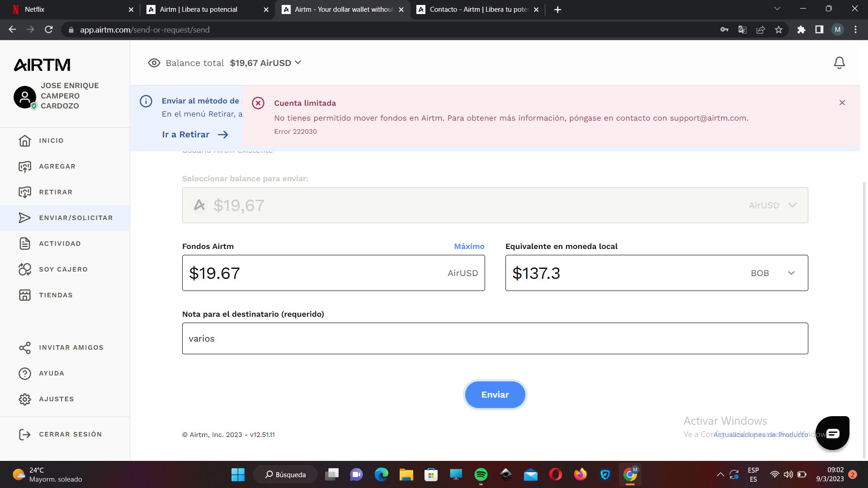The image size is (868, 488).
Task: Open the support chat bubble
Action: [832, 433]
